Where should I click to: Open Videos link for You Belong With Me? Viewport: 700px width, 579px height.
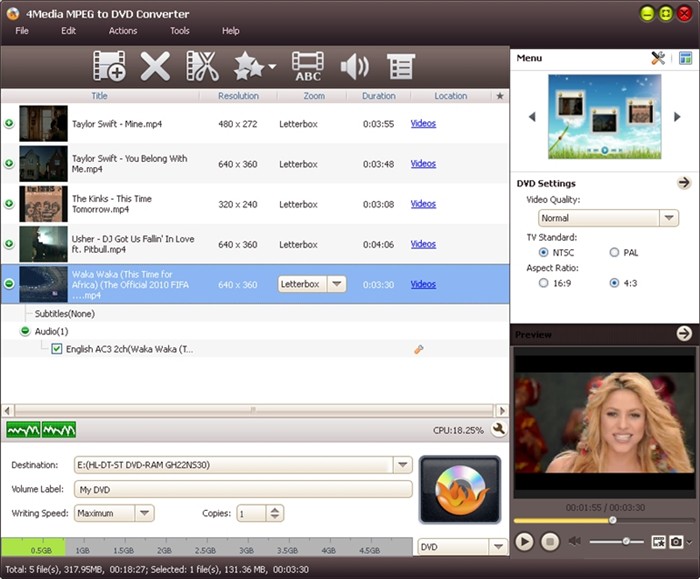click(x=423, y=164)
